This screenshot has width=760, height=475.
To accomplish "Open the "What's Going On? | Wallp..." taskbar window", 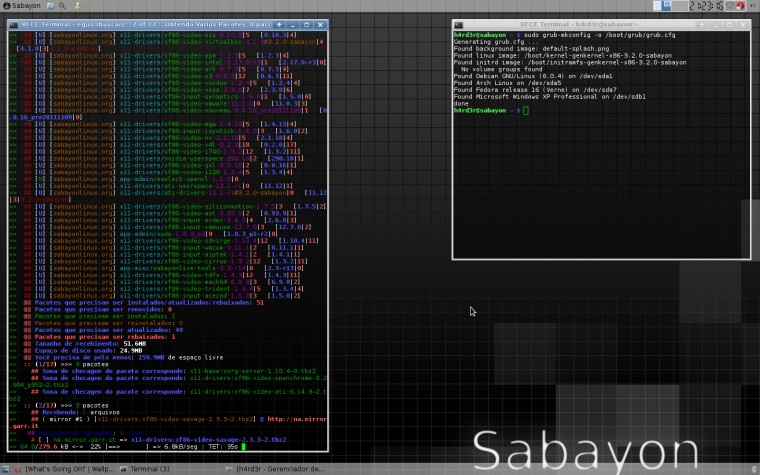I will [65, 469].
